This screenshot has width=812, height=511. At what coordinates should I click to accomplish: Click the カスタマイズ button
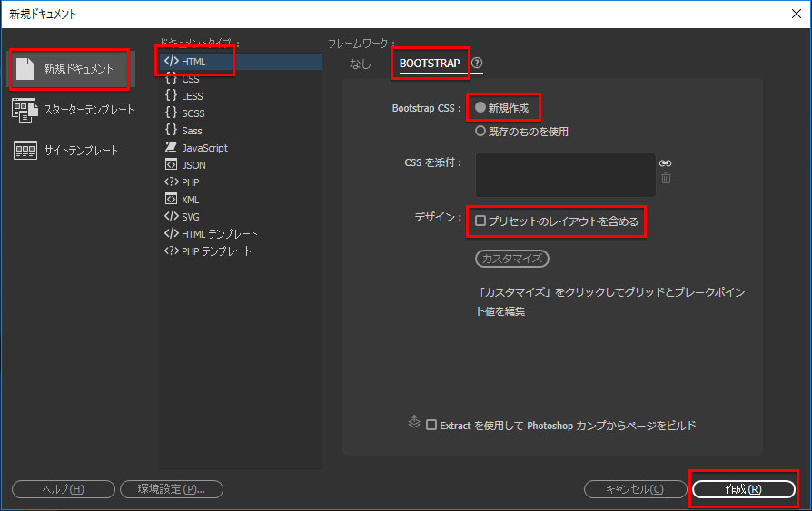(512, 259)
